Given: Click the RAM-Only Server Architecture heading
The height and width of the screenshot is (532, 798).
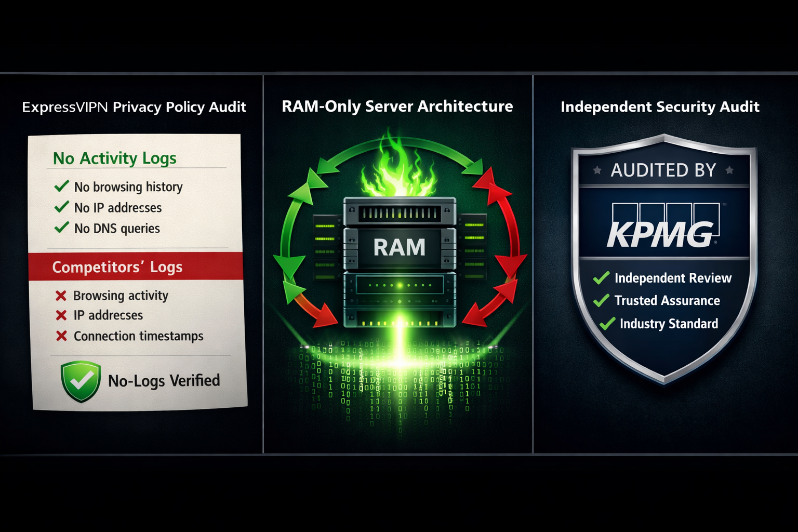Looking at the screenshot, I should [x=397, y=106].
